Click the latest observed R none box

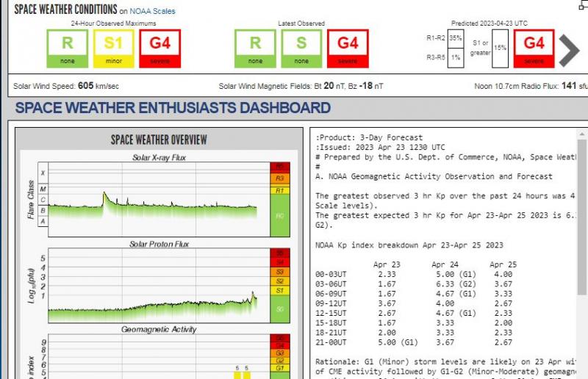point(255,49)
